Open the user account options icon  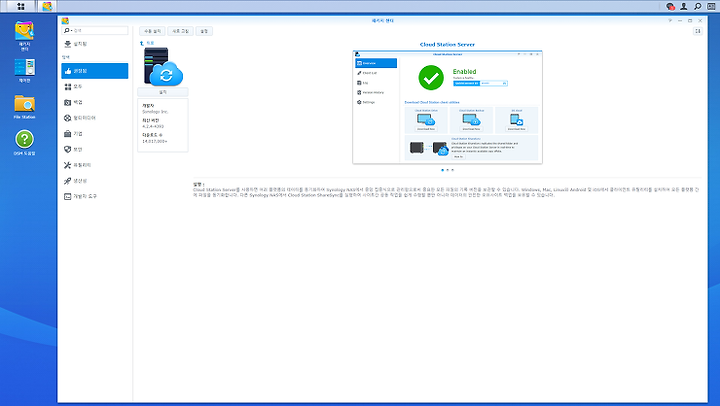coord(684,6)
